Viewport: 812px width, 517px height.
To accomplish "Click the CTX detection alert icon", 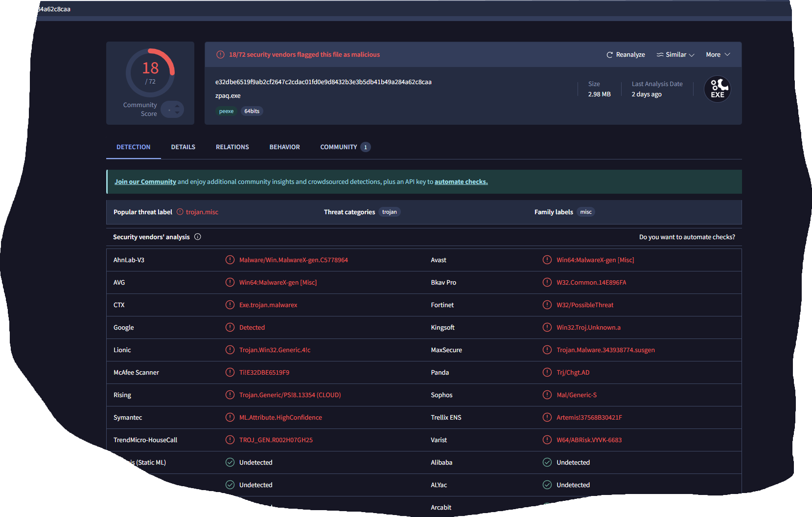I will [x=230, y=305].
